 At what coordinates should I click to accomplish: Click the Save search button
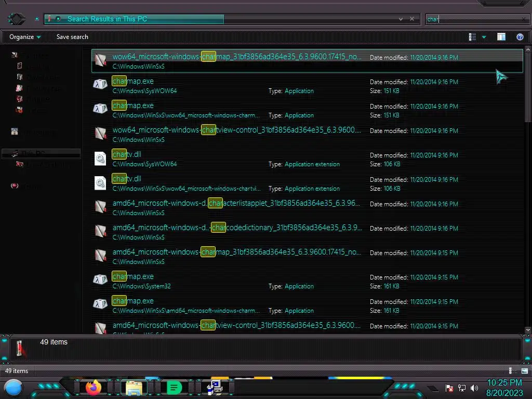(72, 37)
